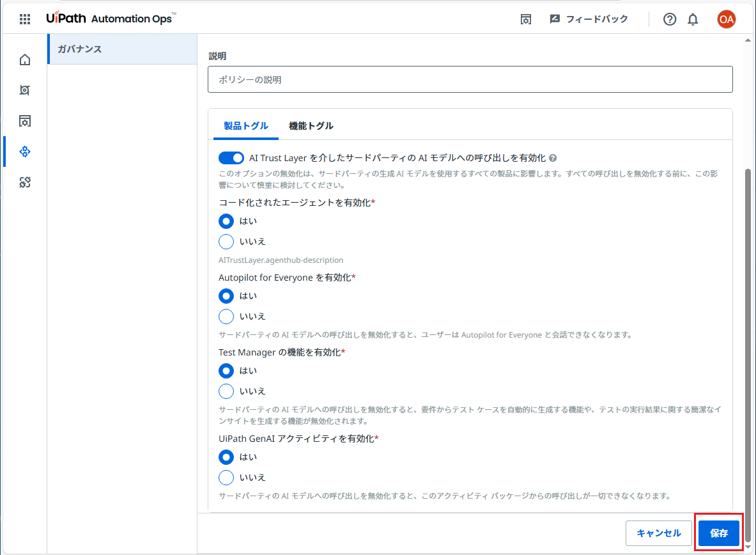The image size is (756, 555).
Task: Click the Test Manager の機能を有効化 label
Action: pyautogui.click(x=282, y=352)
